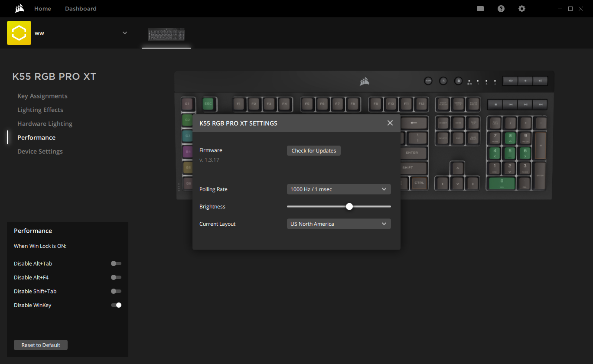Select the F12 key on keyboard
The image size is (593, 364).
coord(421,104)
